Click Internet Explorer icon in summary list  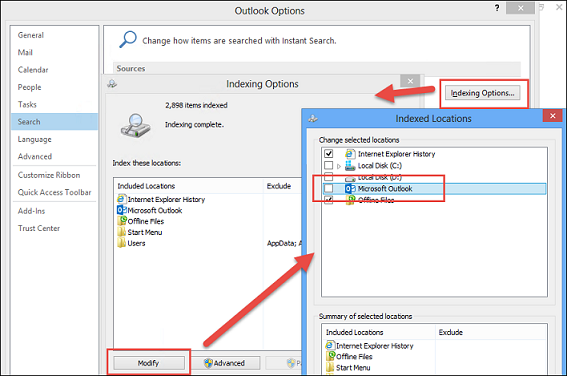click(x=330, y=346)
